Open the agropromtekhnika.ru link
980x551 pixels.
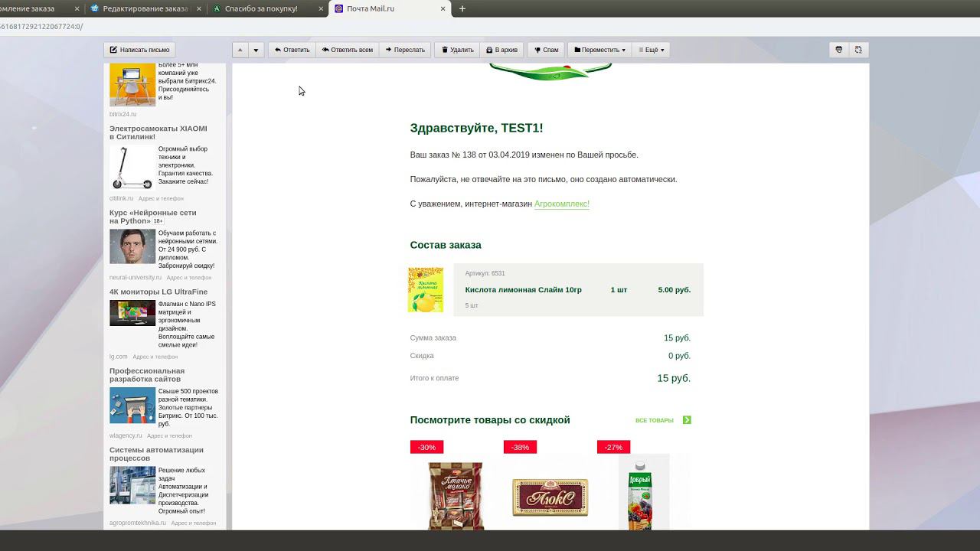click(x=138, y=523)
